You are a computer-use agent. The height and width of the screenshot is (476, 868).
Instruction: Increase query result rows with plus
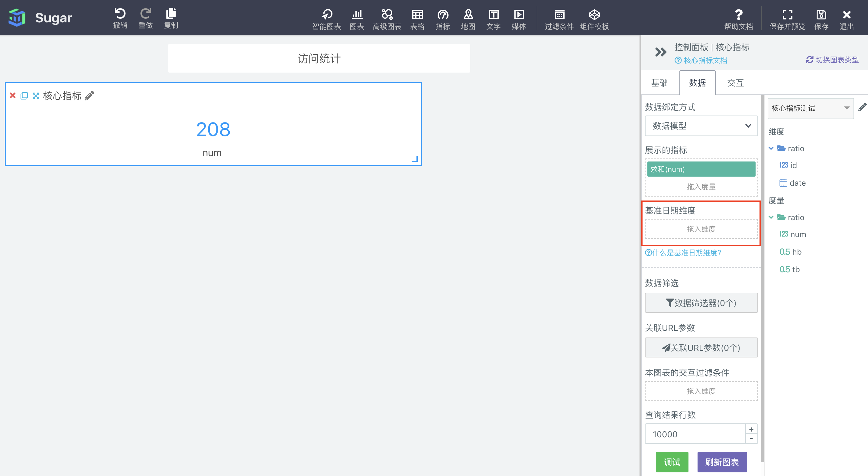pos(751,429)
